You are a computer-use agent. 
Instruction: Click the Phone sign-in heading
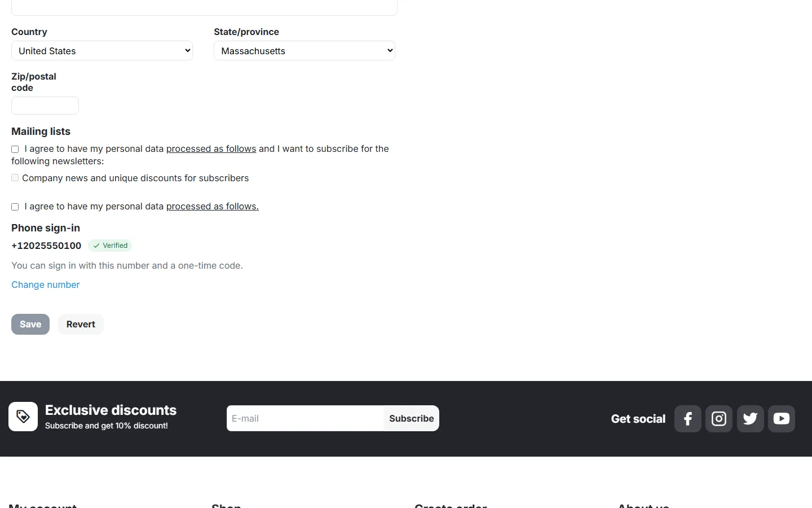point(46,228)
